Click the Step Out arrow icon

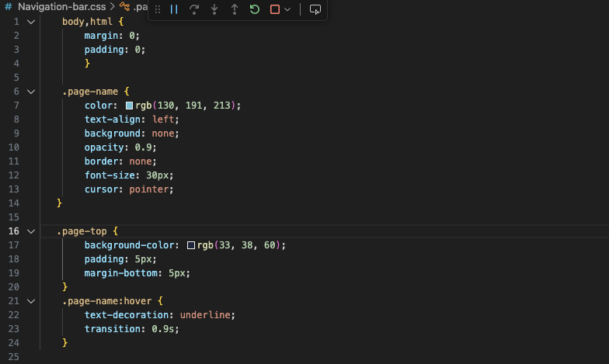[x=235, y=9]
